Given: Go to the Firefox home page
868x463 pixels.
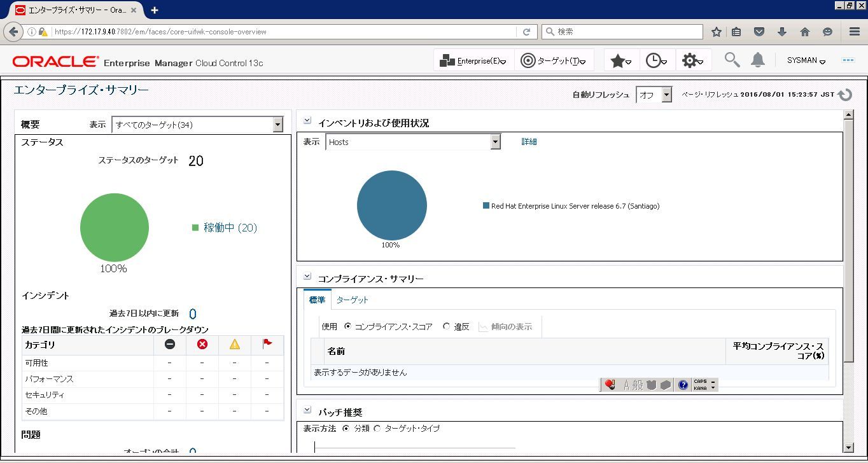Looking at the screenshot, I should (x=805, y=32).
